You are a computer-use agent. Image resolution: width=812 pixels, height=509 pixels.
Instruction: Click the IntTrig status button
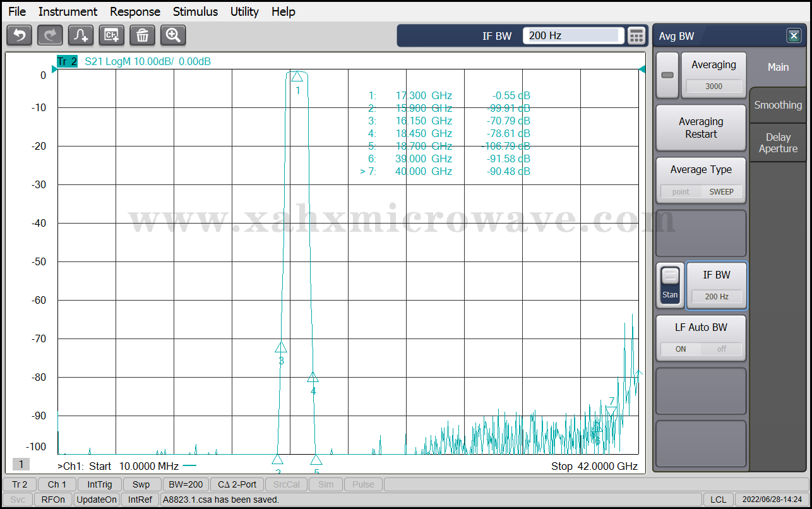click(x=100, y=484)
